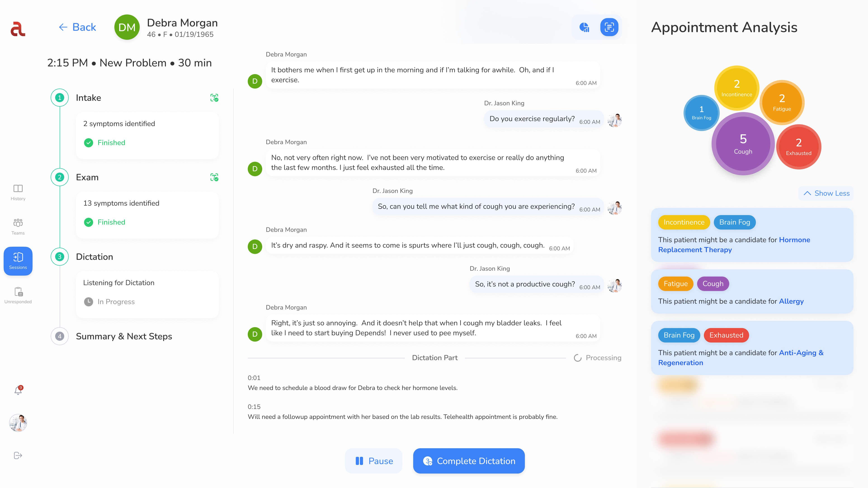
Task: Open doctor profile avatar in sidebar
Action: click(18, 423)
